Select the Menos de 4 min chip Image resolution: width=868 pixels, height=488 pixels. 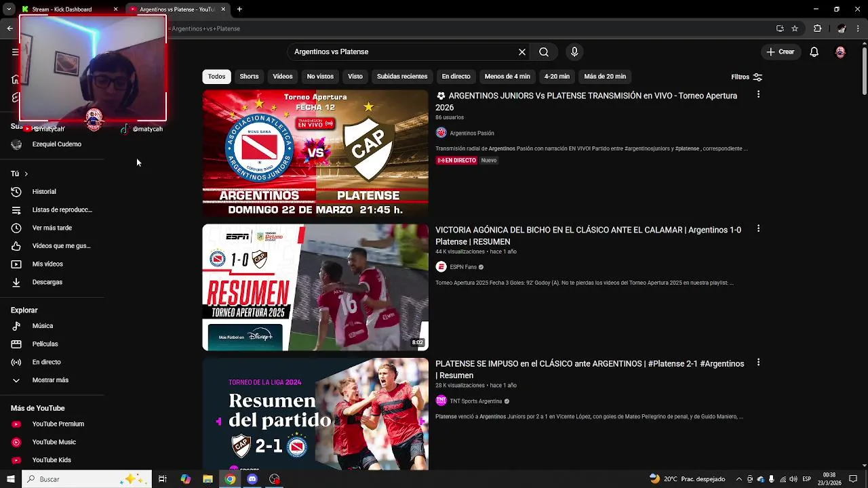(507, 77)
